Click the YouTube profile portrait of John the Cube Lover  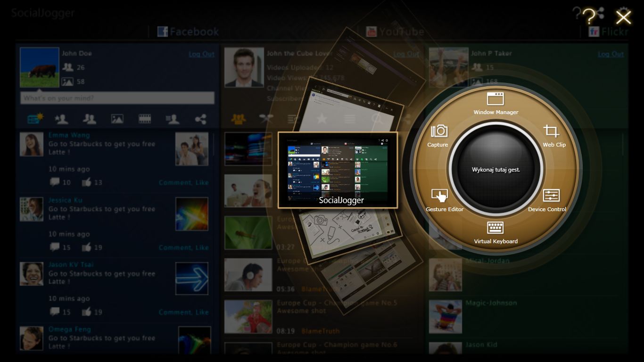(x=244, y=67)
